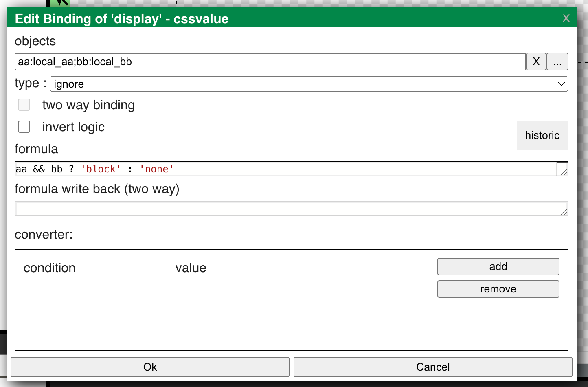588x387 pixels.
Task: Click the 'converter:' label
Action: (44, 235)
